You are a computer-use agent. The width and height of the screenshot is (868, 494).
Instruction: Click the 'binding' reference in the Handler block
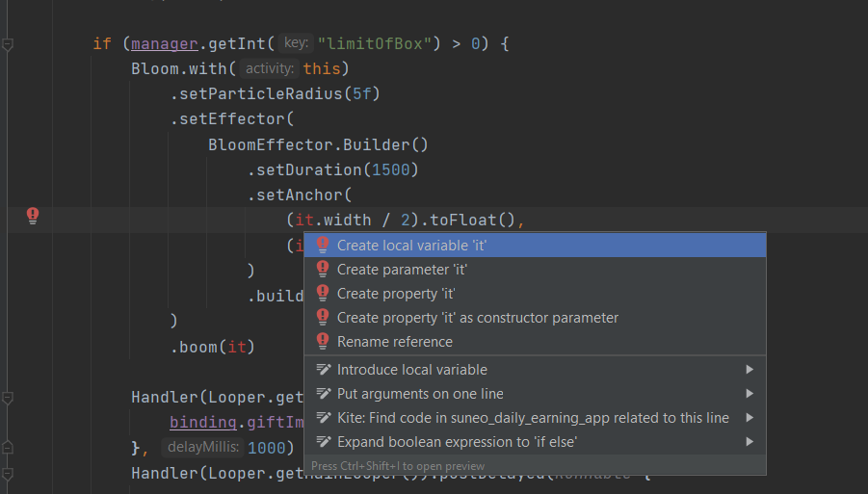click(x=203, y=422)
